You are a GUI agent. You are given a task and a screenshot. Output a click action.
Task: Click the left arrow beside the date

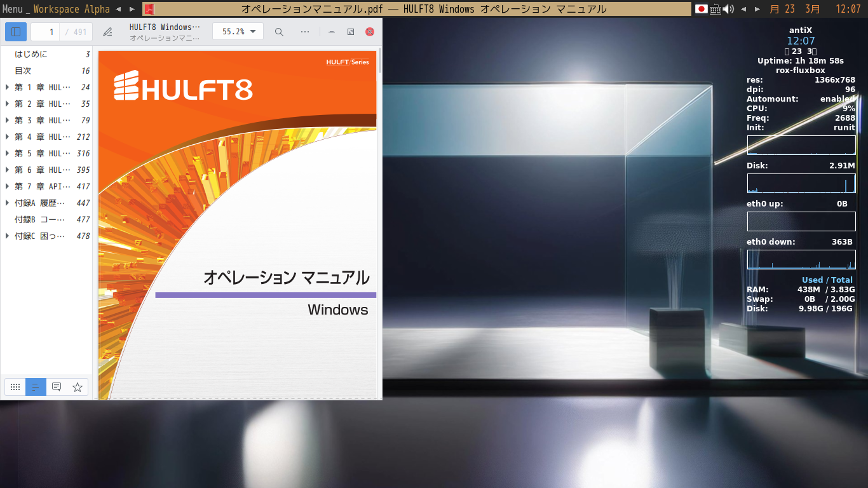(743, 9)
